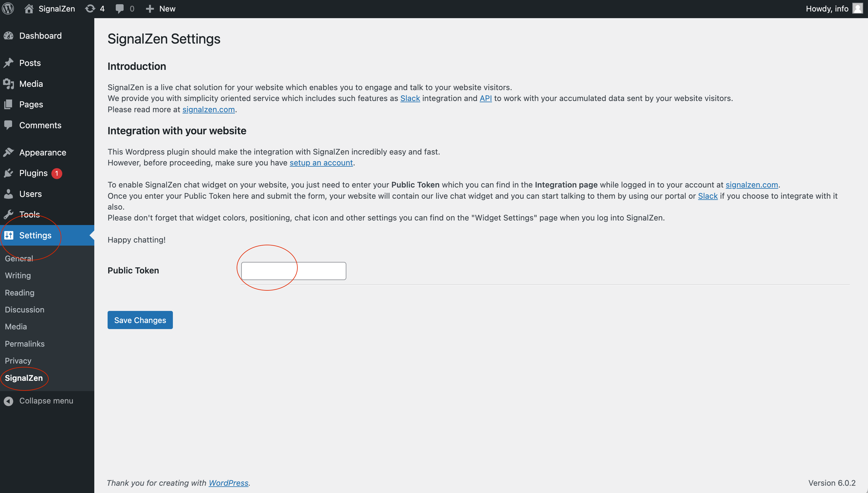Open the site home icon SignalZen

[29, 8]
